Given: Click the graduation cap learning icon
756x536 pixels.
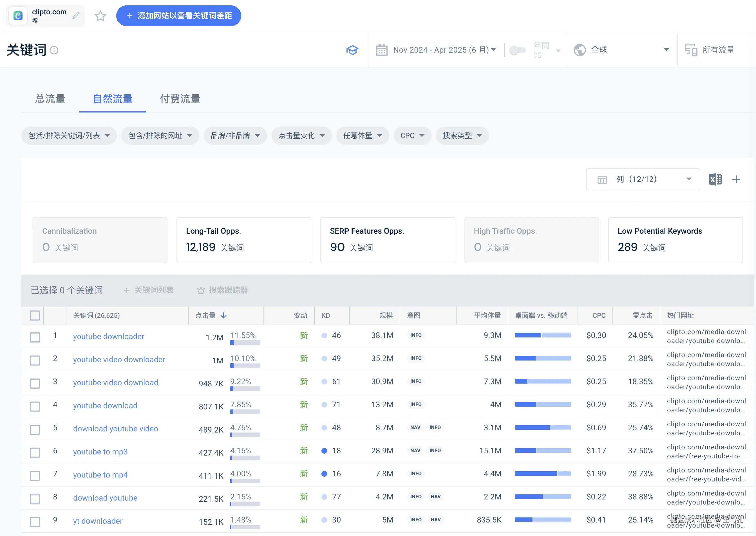Looking at the screenshot, I should point(352,50).
